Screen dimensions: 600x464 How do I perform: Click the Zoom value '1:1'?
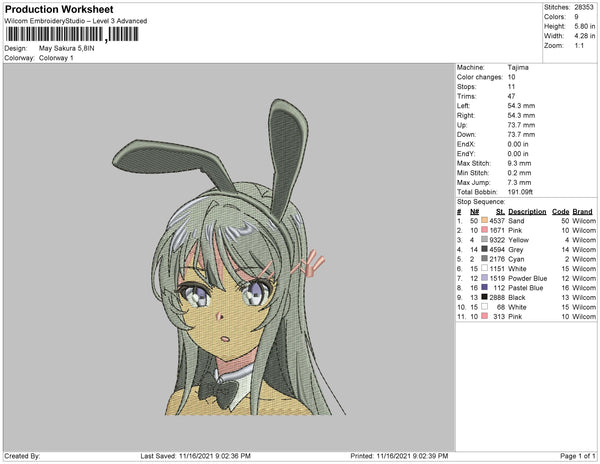tap(579, 46)
